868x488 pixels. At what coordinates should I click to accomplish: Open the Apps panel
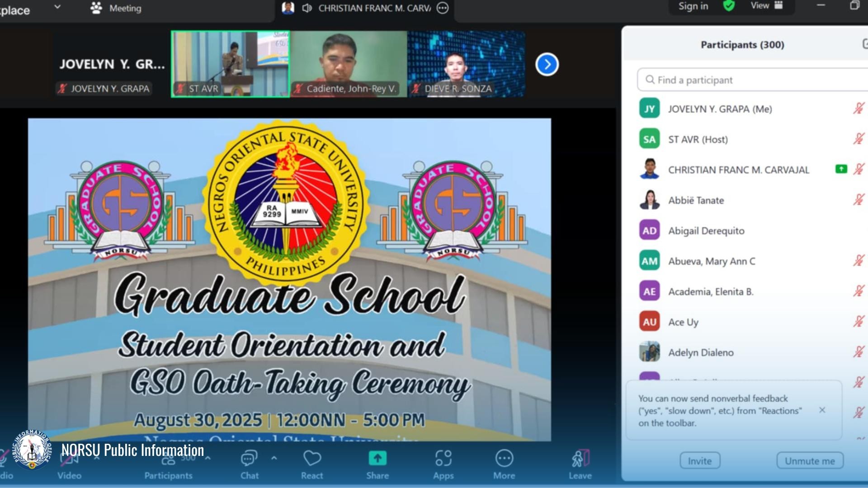(443, 465)
